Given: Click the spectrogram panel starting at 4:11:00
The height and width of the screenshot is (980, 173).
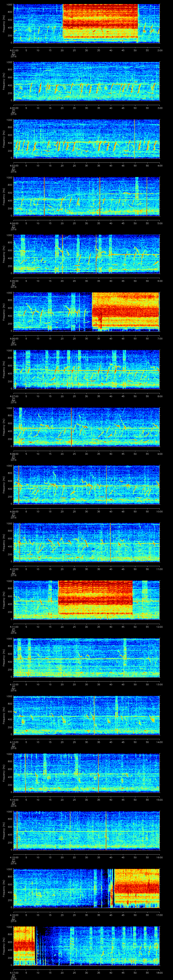Looking at the screenshot, I should coord(87,600).
